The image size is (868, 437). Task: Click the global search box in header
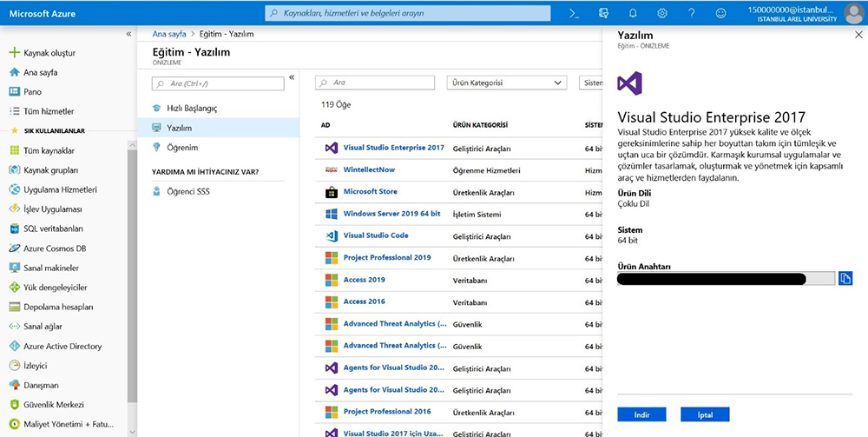coord(408,13)
